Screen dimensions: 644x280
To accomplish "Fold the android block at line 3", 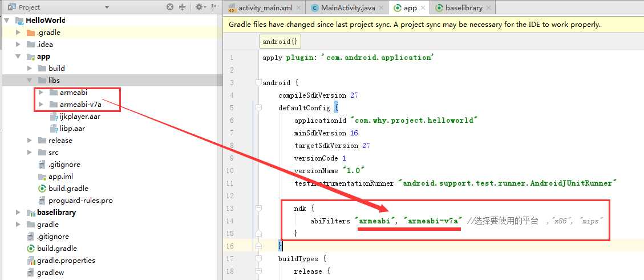I will point(258,83).
